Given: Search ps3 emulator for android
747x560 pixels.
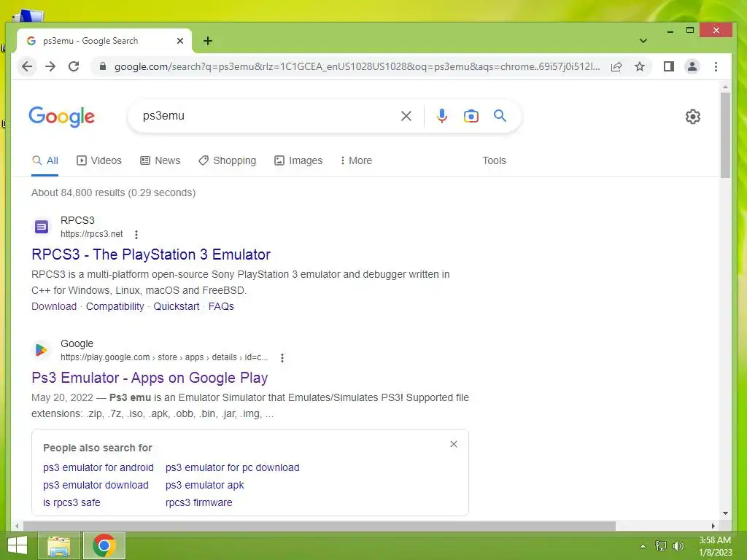Looking at the screenshot, I should tap(98, 467).
